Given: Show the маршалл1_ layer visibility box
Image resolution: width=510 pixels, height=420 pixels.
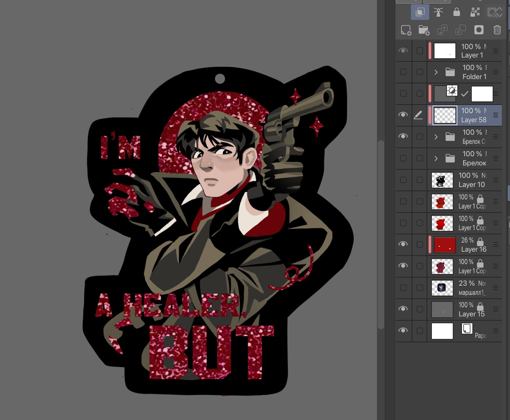Looking at the screenshot, I should coord(403,288).
